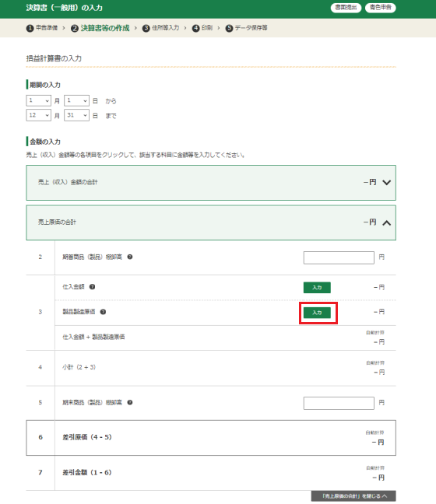Click highlighted 入力 button for 製品製造原価
436x504 pixels.
pyautogui.click(x=317, y=313)
